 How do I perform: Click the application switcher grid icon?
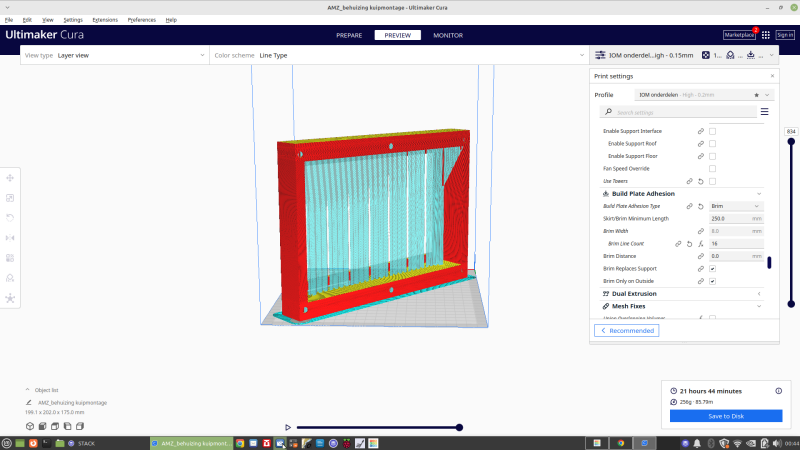[x=766, y=35]
